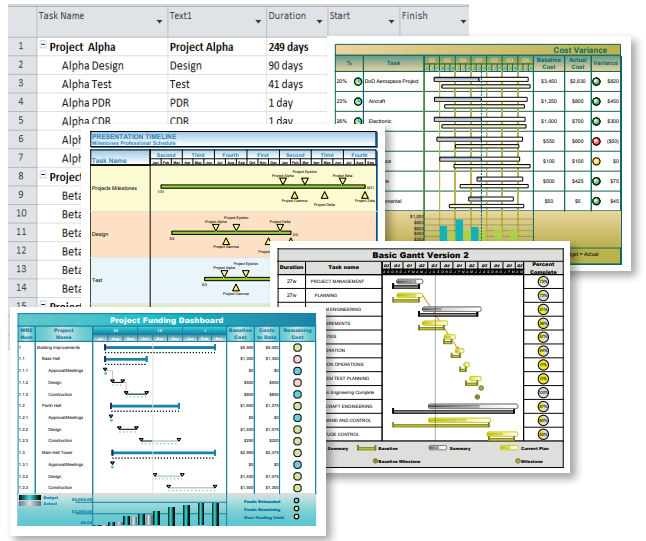
Task: Select row number 3 header
Action: 19,84
